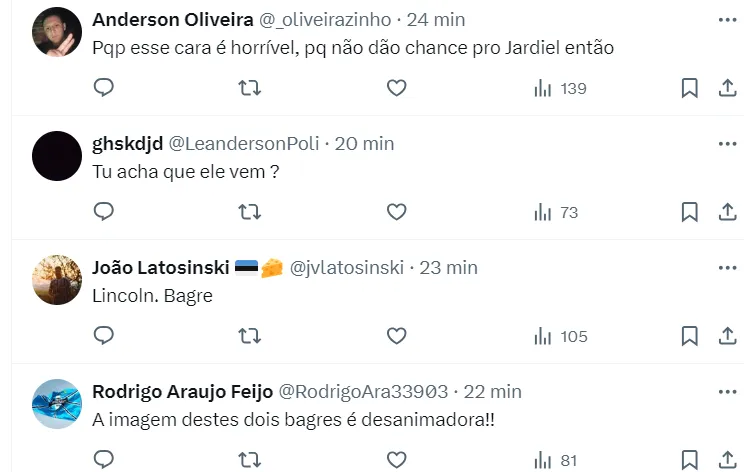Open more options on João Latosinski's tweet
This screenshot has width=744, height=472.
coord(727,268)
